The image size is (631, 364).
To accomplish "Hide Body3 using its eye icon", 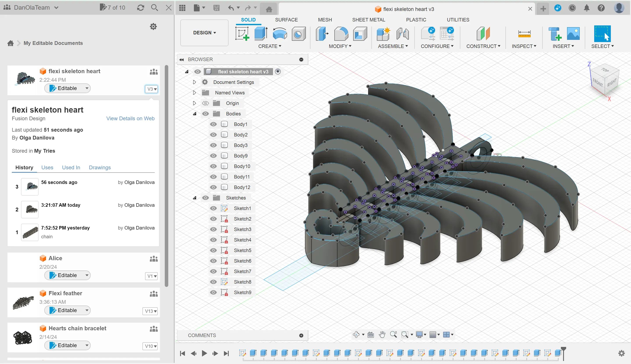I will (213, 145).
